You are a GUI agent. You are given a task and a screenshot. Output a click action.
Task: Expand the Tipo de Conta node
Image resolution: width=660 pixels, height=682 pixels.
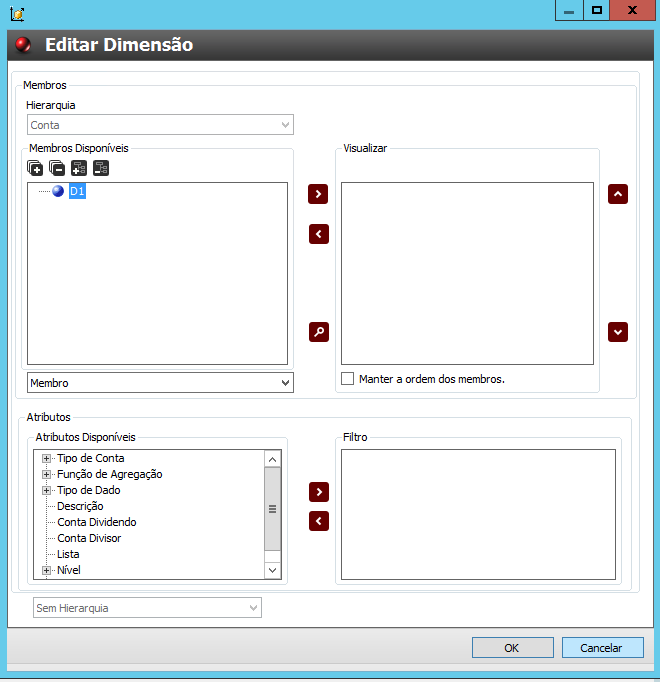46,458
